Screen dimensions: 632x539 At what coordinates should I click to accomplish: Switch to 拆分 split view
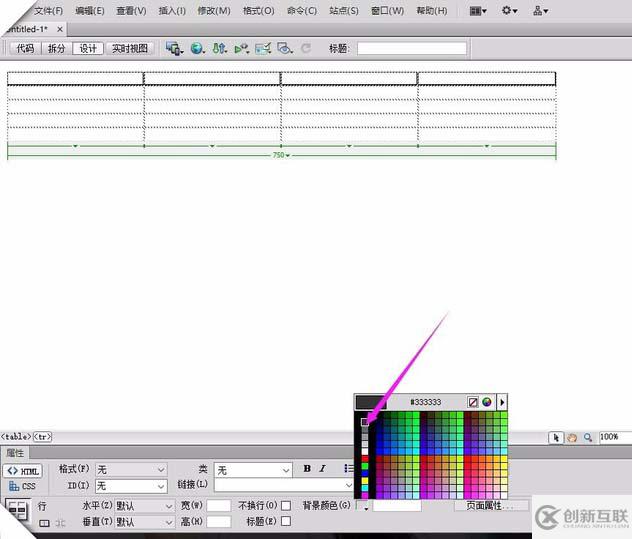[56, 49]
